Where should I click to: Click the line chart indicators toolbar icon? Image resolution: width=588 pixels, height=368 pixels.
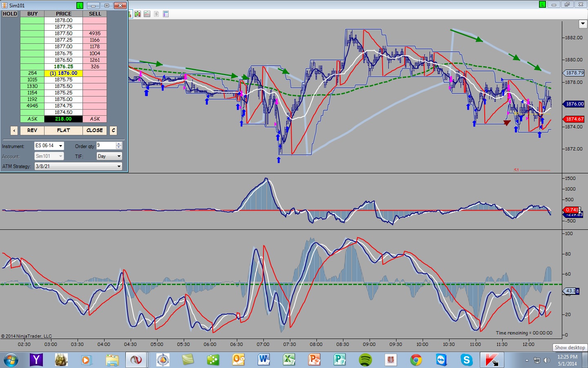(147, 14)
